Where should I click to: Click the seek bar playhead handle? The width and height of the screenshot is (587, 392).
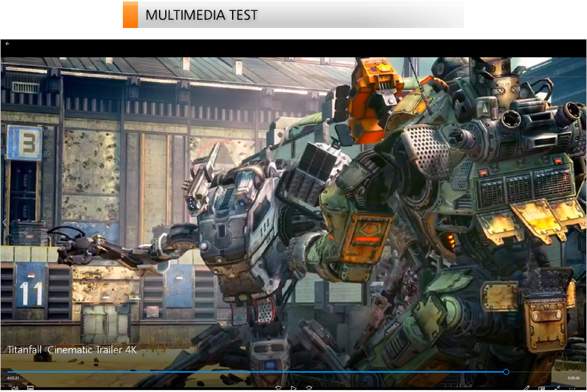(x=506, y=372)
